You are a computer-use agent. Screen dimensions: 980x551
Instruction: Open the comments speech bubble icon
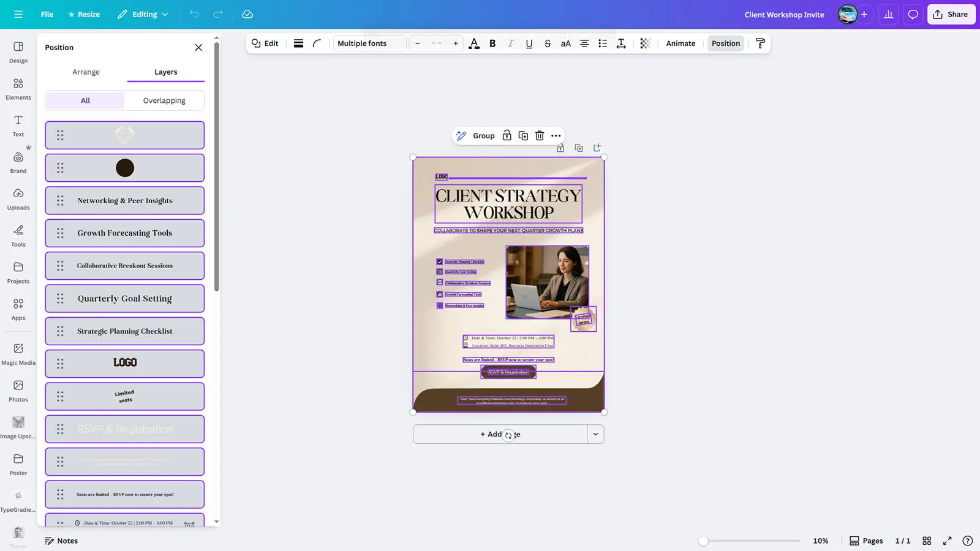click(x=913, y=14)
